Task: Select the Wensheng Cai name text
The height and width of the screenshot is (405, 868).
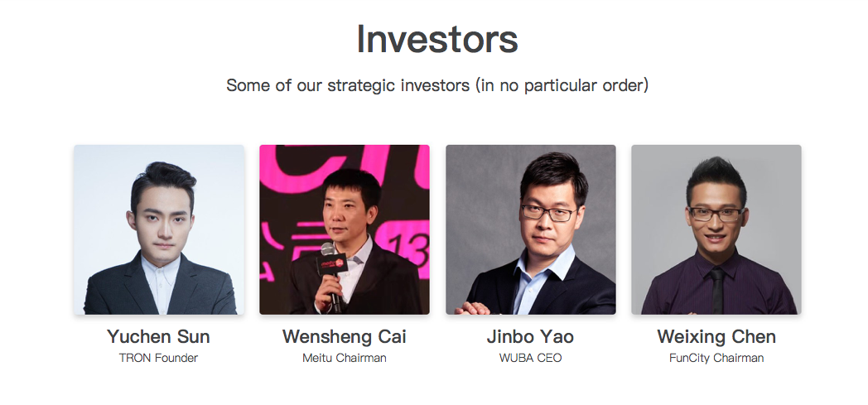Action: [x=344, y=337]
